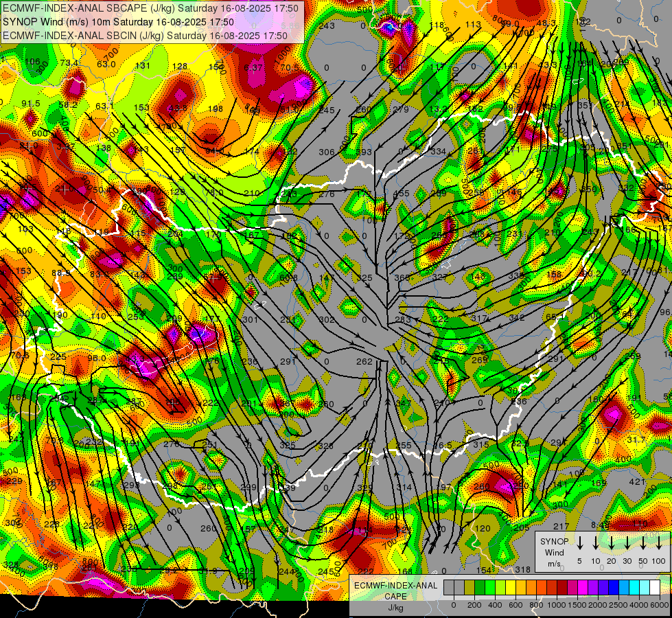Screen dimensions: 672x618
Task: Click the 20 m/s wind arrow in legend
Action: point(612,542)
